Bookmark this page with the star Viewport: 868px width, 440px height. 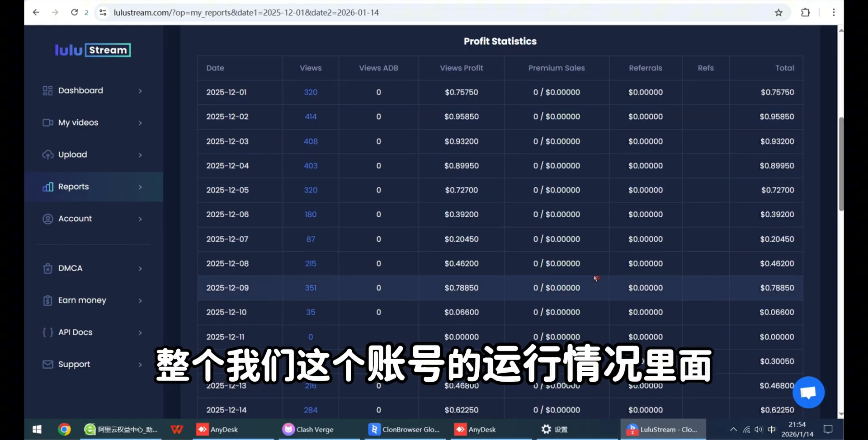point(778,13)
